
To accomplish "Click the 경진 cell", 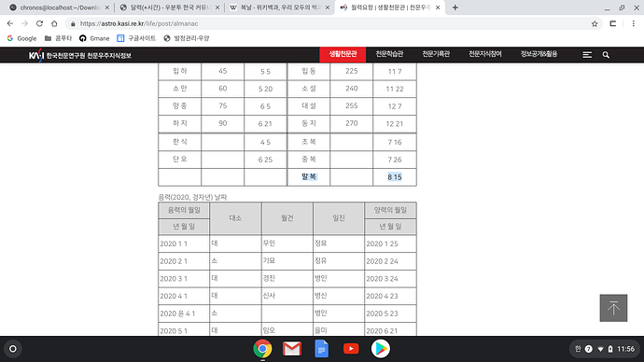I will (287, 279).
